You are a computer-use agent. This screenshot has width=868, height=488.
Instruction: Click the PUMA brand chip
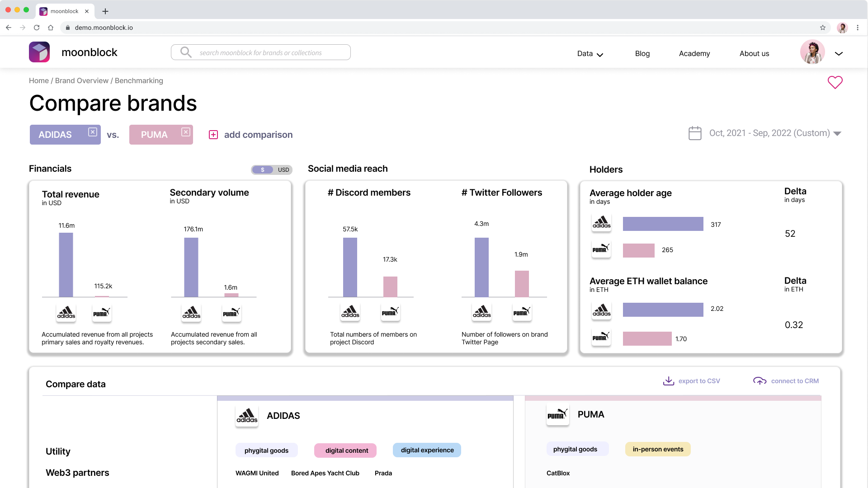point(161,135)
